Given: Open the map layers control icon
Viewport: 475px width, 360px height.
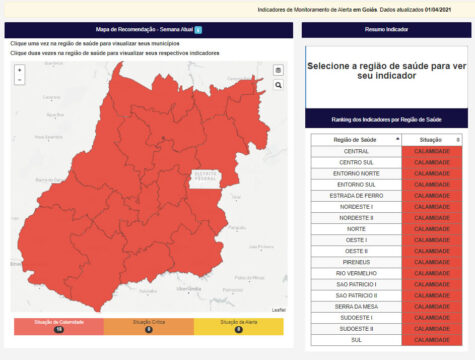Looking at the screenshot, I should coord(278,70).
